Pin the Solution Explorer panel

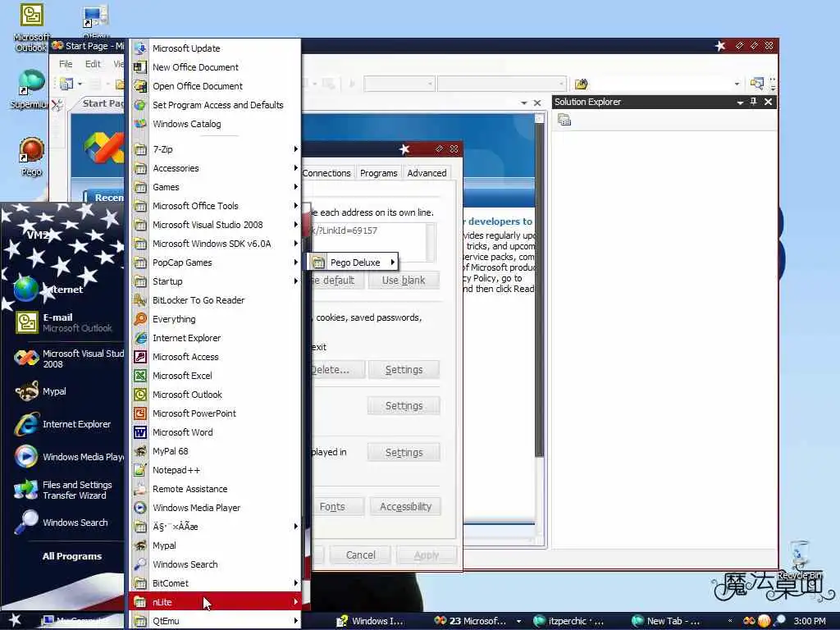pos(754,102)
